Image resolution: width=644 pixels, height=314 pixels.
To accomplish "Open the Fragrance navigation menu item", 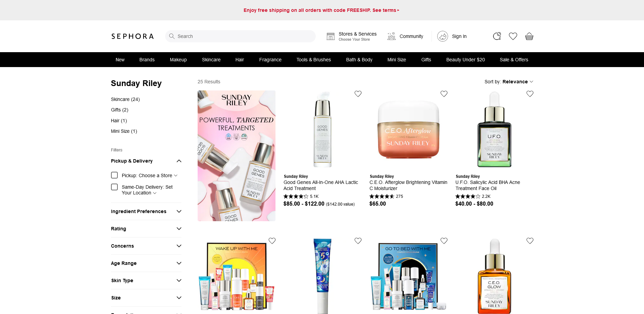I will (x=270, y=60).
